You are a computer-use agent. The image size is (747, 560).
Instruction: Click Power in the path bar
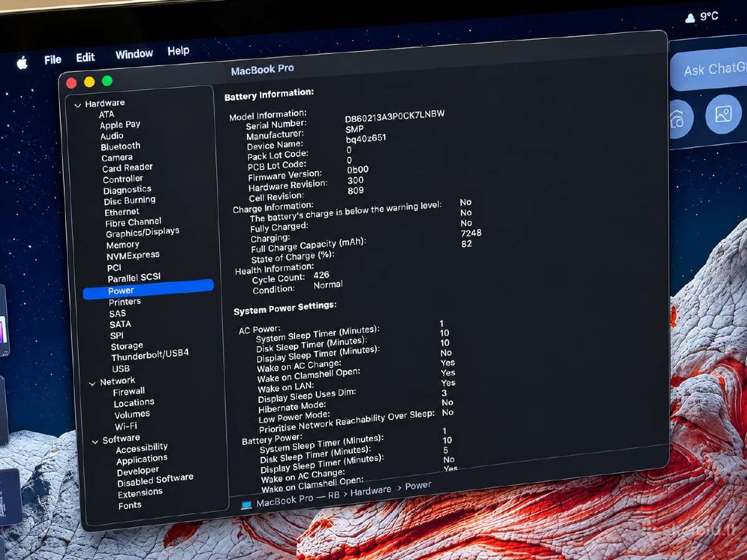pos(418,485)
